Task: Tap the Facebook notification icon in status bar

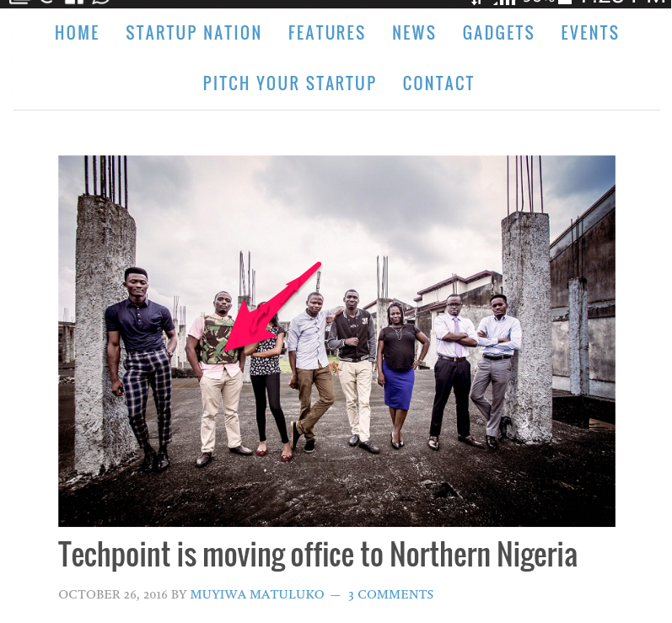Action: pos(74,2)
